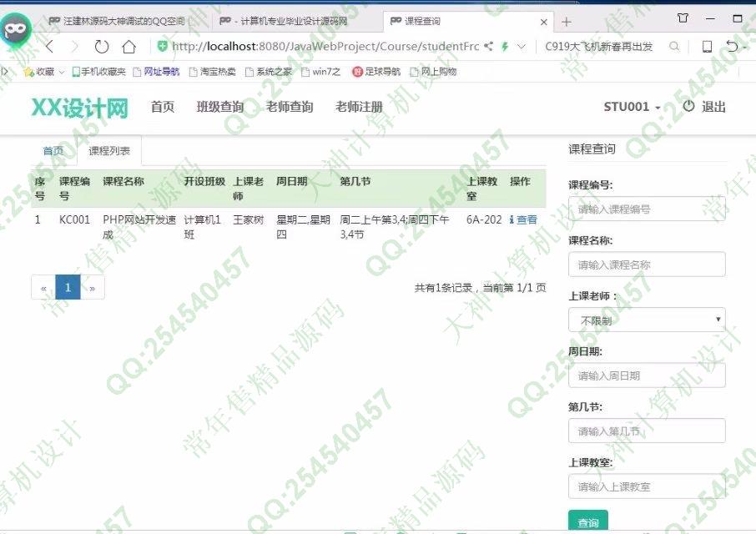This screenshot has height=534, width=756.
Task: Click the undo closed tab icon
Action: point(732,46)
